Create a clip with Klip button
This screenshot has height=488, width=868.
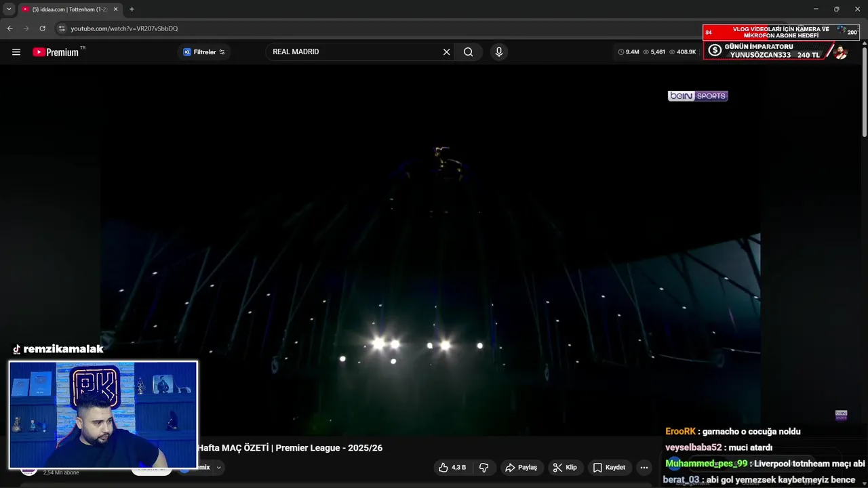tap(565, 468)
